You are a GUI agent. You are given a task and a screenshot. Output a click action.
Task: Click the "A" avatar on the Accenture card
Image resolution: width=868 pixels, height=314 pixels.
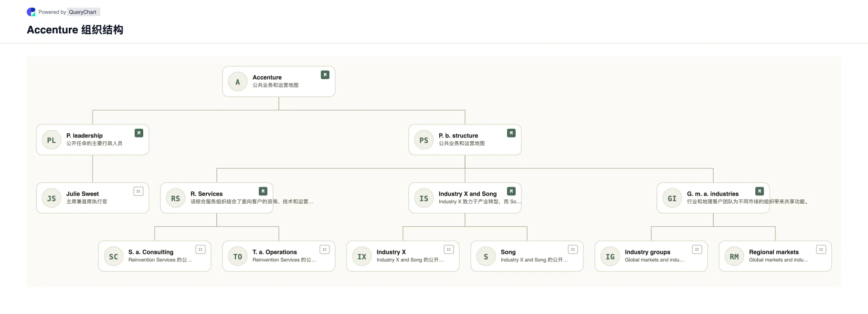(238, 82)
